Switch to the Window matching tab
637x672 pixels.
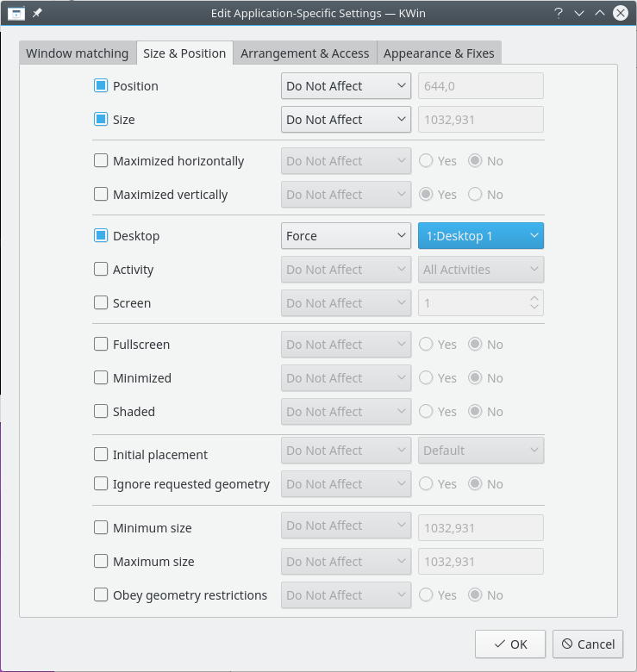point(77,53)
